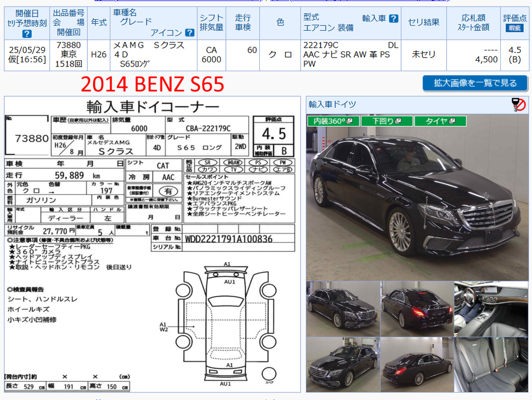Click the note ★ヘッドアップディスプレイ
Screen dimensions: 532x400
click(51, 257)
